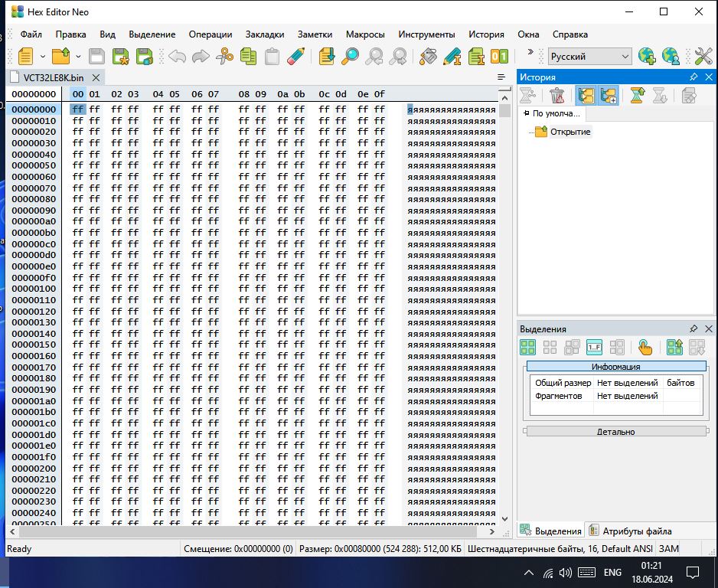Expand toolbar overflow chevron
The height and width of the screenshot is (588, 718).
point(530,52)
